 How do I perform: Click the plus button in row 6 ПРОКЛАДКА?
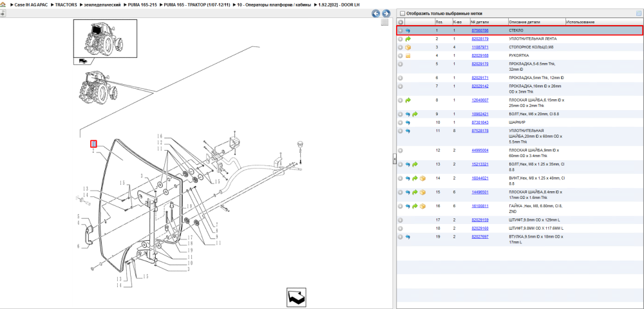tap(401, 78)
